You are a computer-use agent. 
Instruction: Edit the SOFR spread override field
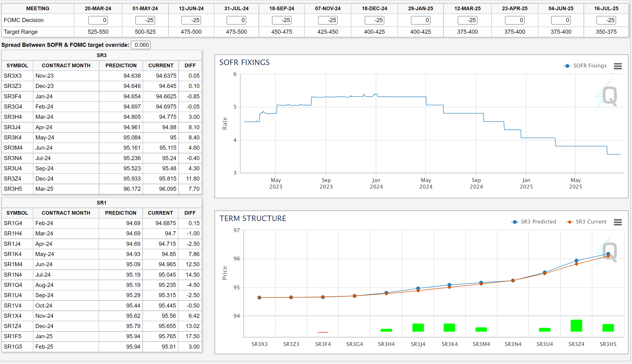141,45
